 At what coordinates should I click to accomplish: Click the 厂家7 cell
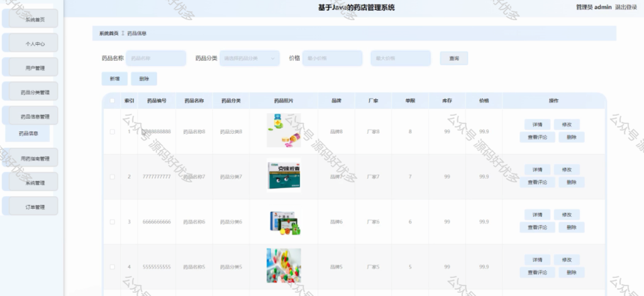(x=373, y=177)
